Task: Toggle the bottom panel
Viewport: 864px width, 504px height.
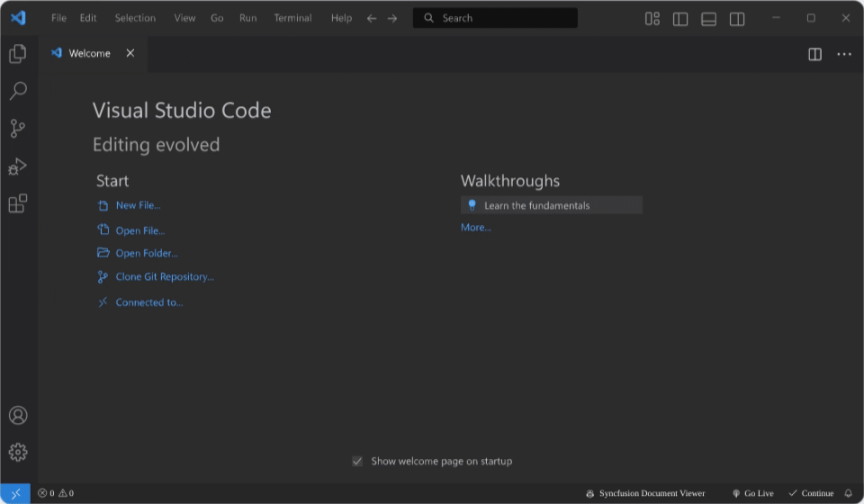Action: [708, 19]
